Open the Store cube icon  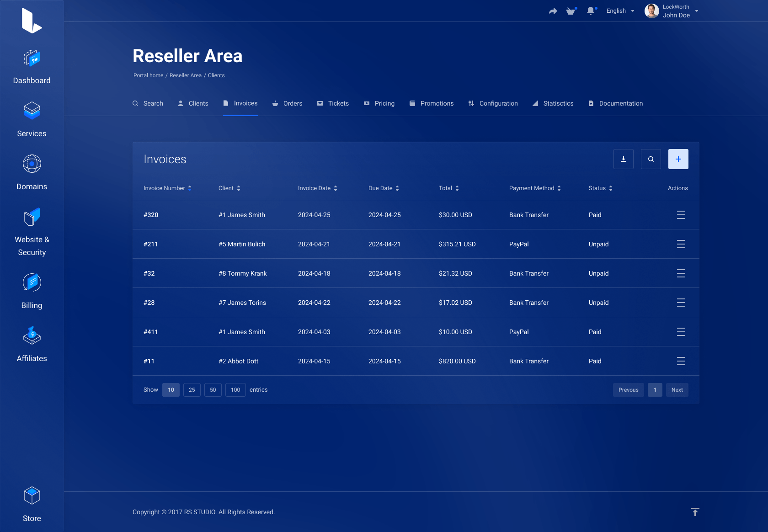coord(32,495)
